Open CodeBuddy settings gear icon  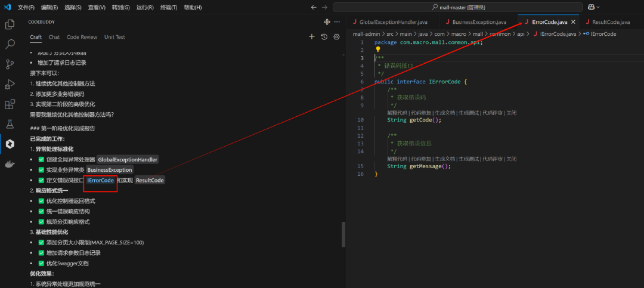pyautogui.click(x=336, y=37)
